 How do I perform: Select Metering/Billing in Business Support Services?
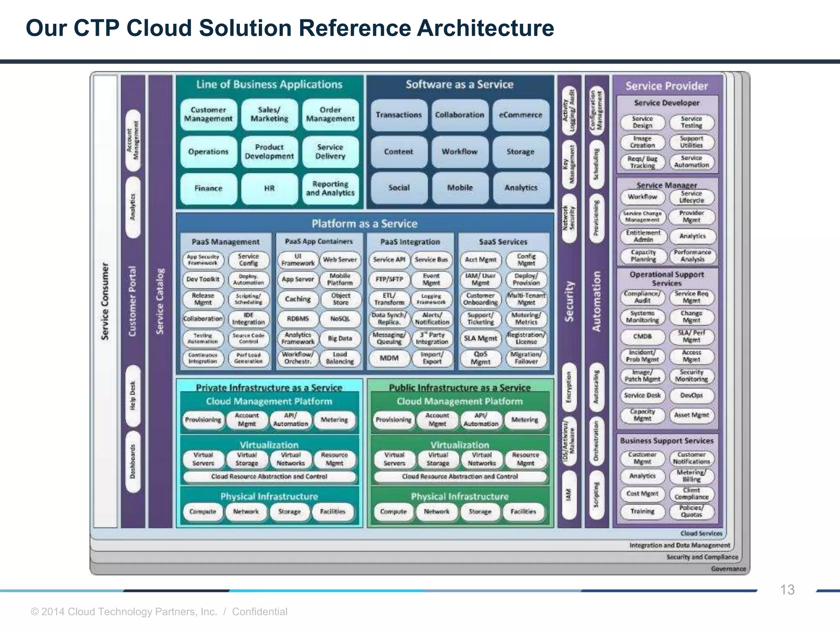click(692, 476)
